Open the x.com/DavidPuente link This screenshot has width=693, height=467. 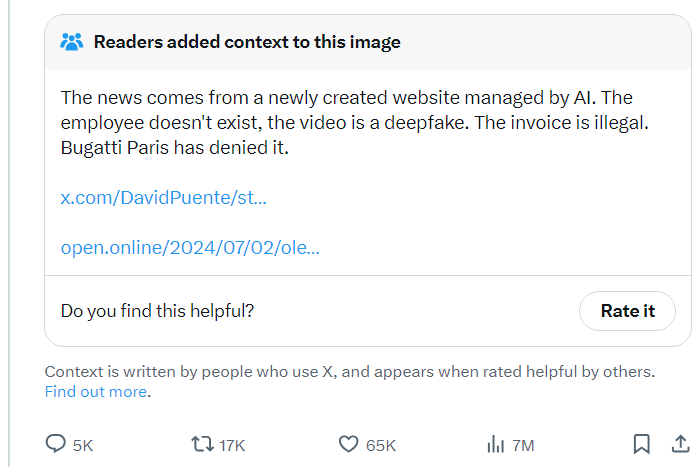[164, 197]
